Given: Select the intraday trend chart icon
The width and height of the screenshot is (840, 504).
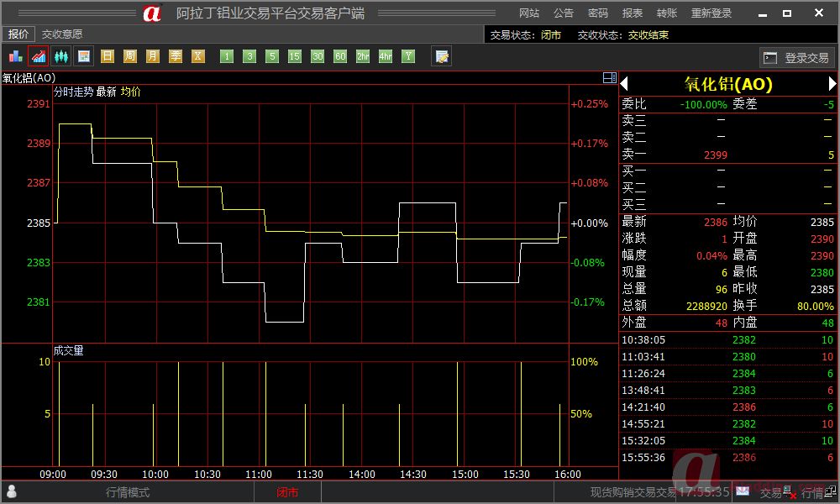Looking at the screenshot, I should click(x=39, y=56).
